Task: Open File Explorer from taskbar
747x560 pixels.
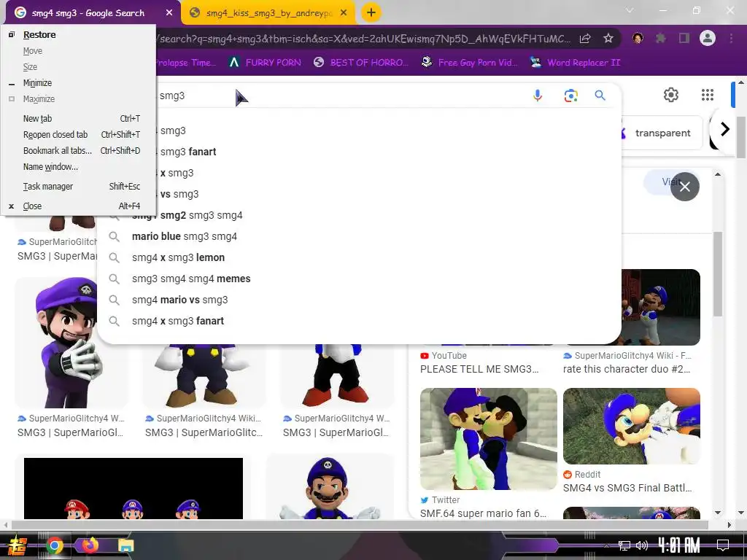Action: point(126,545)
